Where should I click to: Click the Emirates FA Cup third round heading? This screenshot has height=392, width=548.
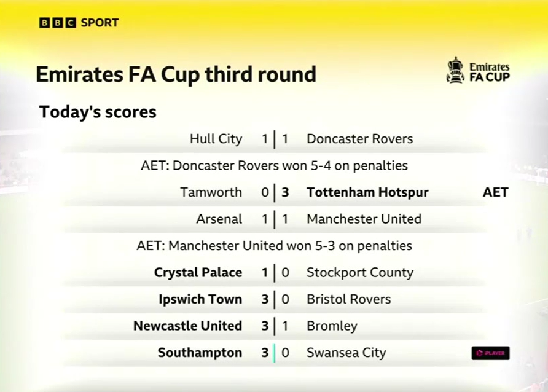[176, 75]
